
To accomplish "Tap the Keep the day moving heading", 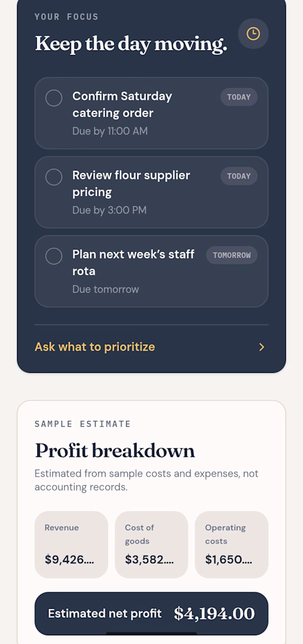I will [131, 43].
